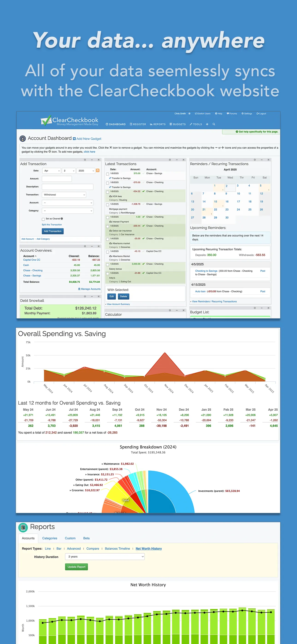Image resolution: width=297 pixels, height=644 pixels.
Task: Click the help icon beside Set as Cleared
Action: tap(62, 219)
